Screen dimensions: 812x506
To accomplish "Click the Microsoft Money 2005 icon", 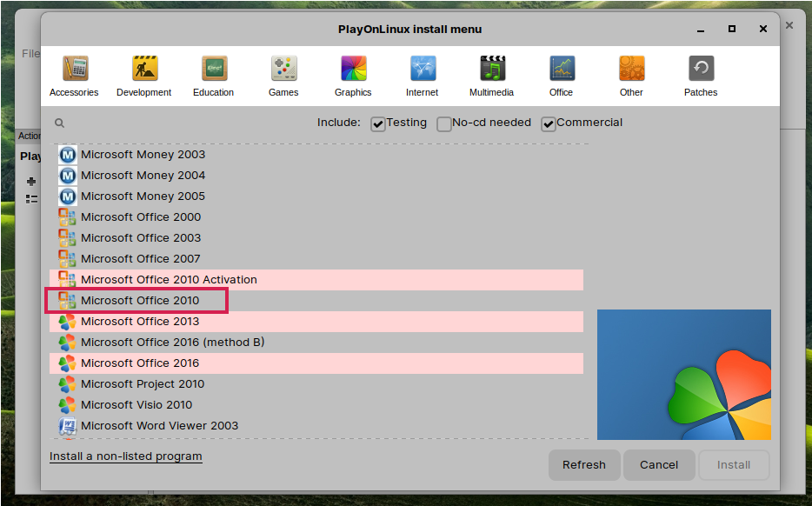I will coord(67,196).
